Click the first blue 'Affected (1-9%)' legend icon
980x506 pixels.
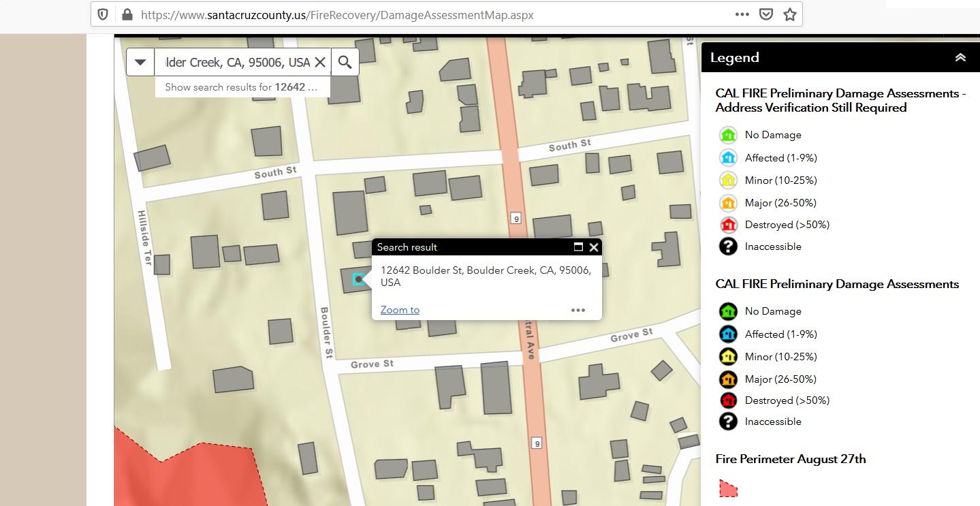tap(728, 158)
